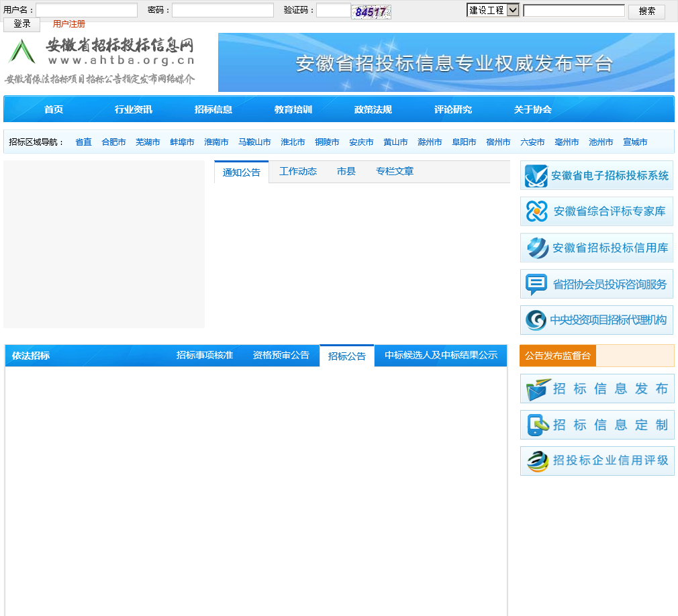Switch to 中标候选人及中标结果公示 tab

tap(441, 355)
